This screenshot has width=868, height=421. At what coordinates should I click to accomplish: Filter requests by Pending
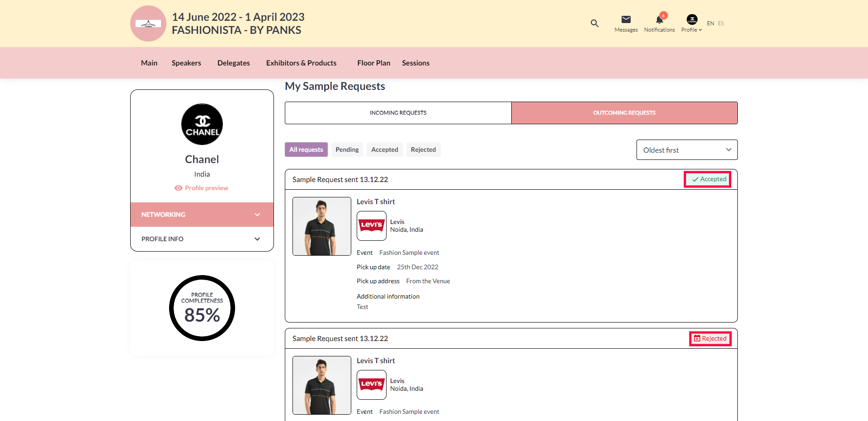coord(347,150)
